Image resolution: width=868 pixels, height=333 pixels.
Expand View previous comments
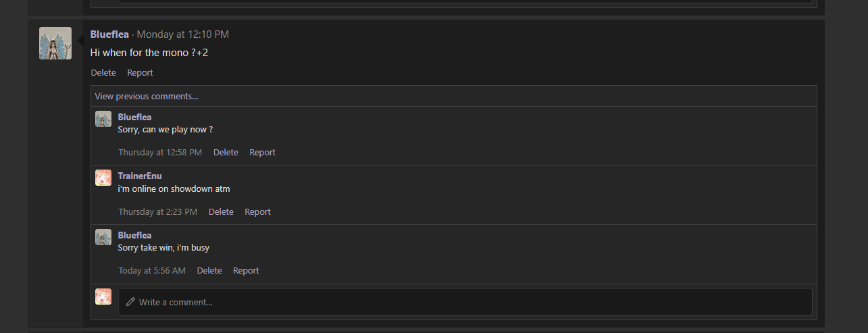tap(147, 97)
